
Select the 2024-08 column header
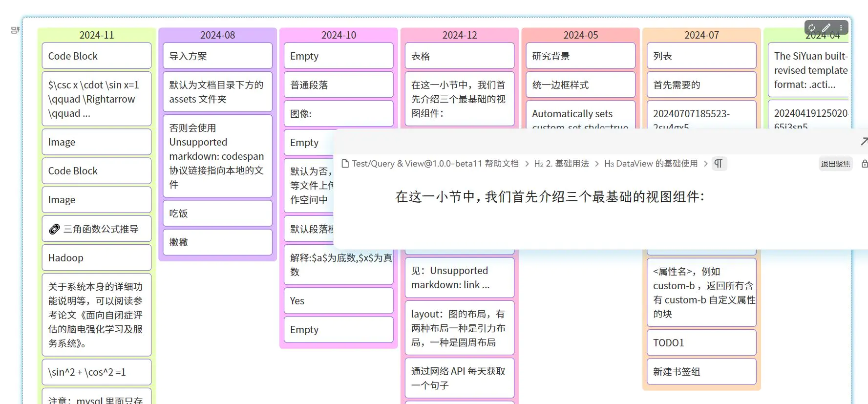pyautogui.click(x=217, y=35)
